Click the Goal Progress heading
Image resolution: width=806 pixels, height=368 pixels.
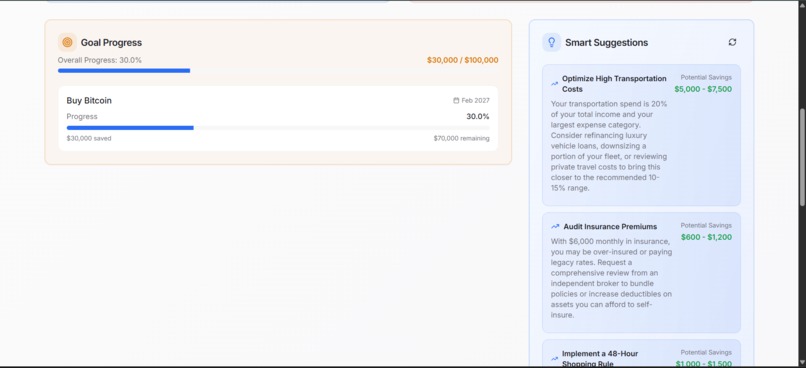tap(111, 43)
